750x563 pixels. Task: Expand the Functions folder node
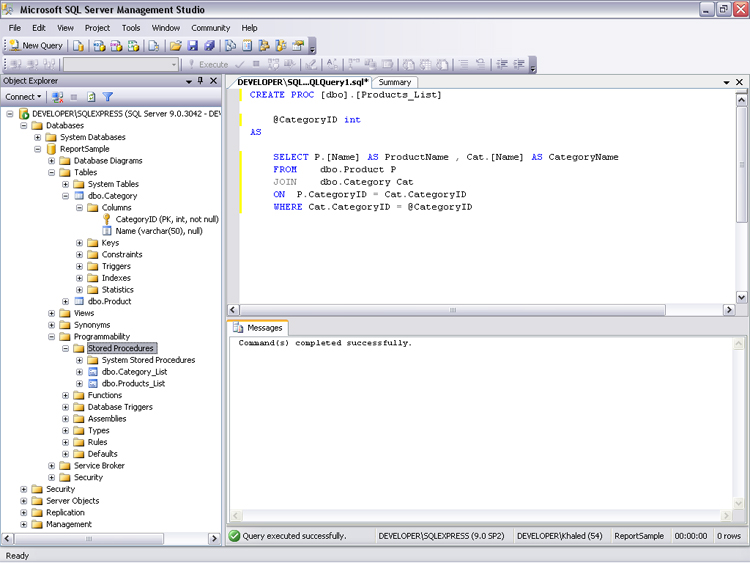[66, 395]
